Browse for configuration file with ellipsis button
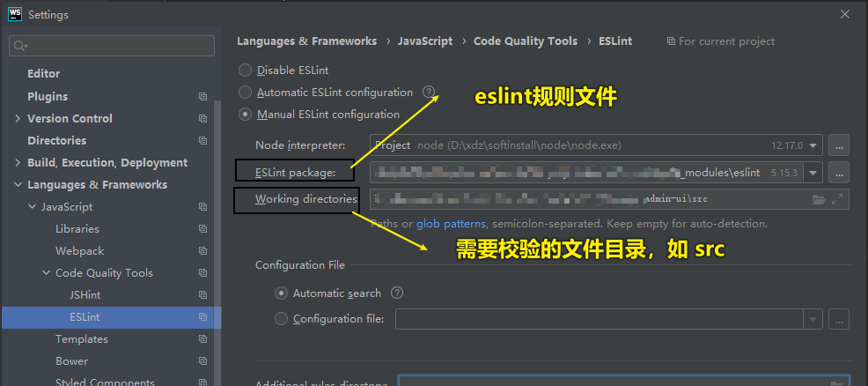Image resolution: width=868 pixels, height=386 pixels. 839,320
